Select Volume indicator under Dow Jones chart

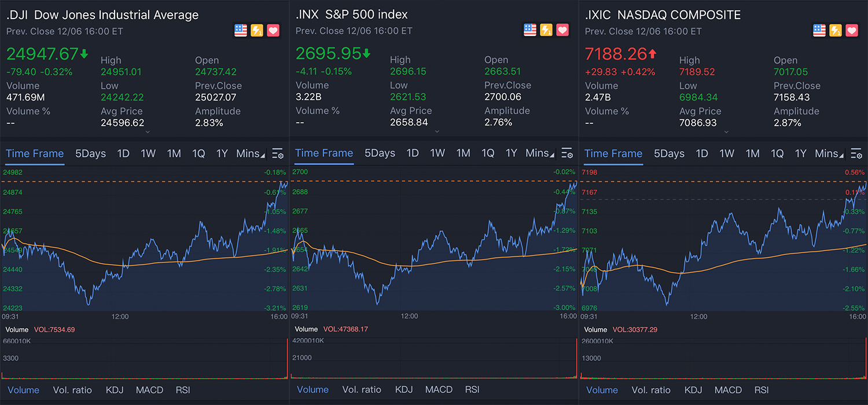[x=24, y=390]
